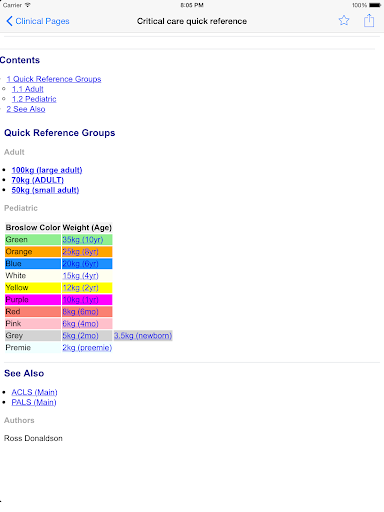
Task: Open the 2kg (preemie) link
Action: (87, 348)
